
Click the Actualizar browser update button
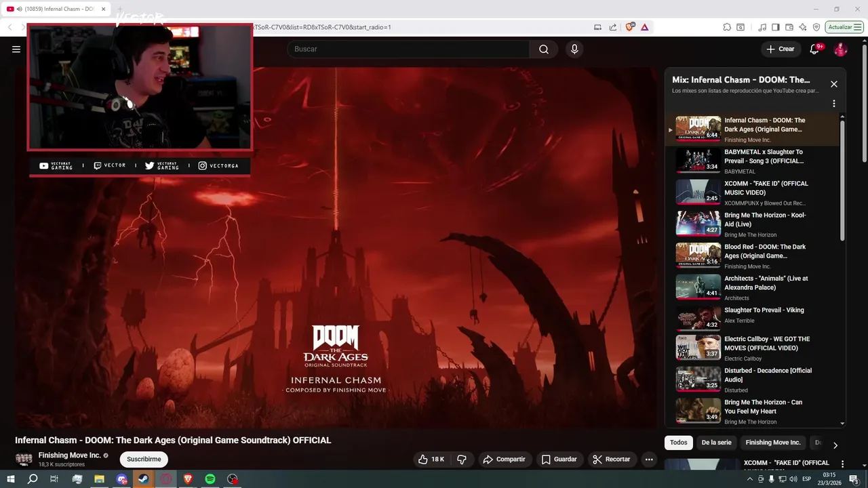(845, 27)
